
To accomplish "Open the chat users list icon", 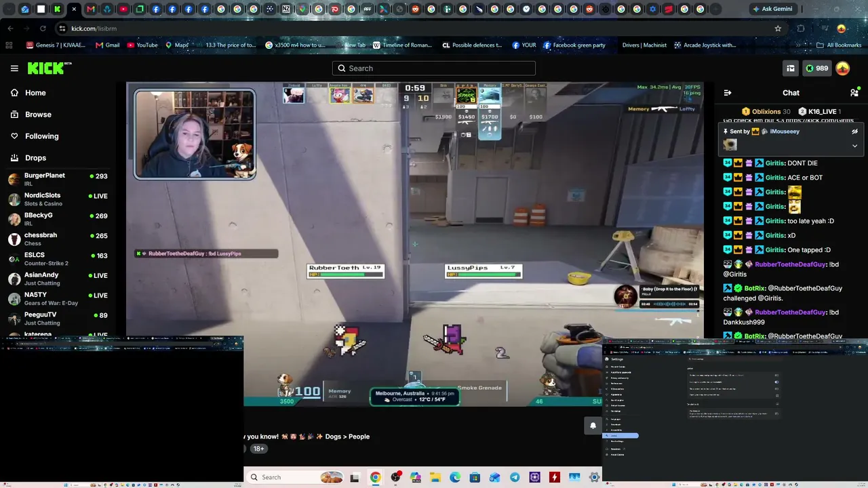I will pyautogui.click(x=854, y=93).
